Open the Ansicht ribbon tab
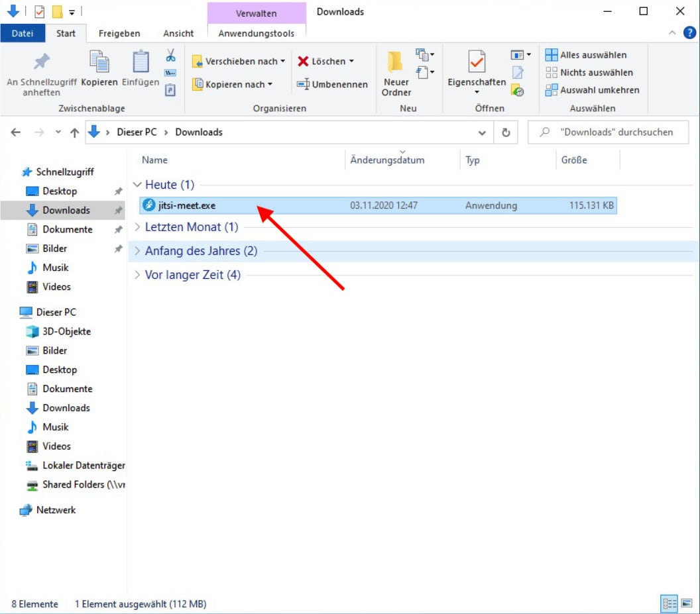 (x=178, y=33)
